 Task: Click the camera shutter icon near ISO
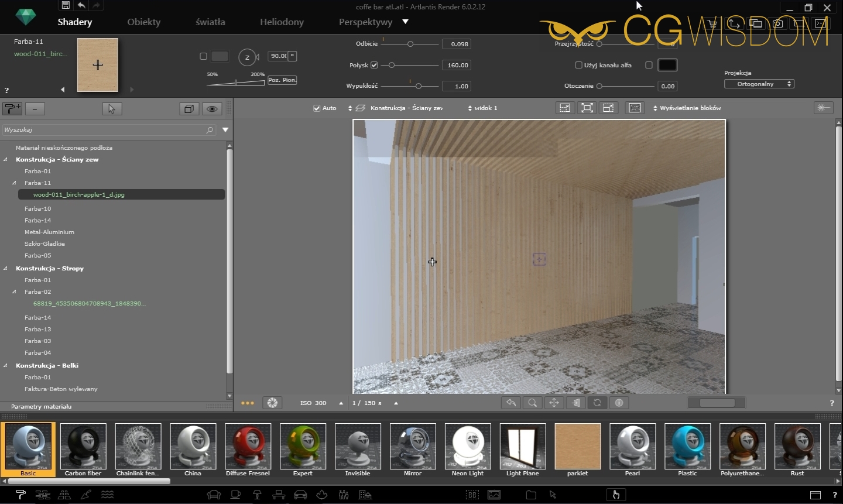[272, 403]
